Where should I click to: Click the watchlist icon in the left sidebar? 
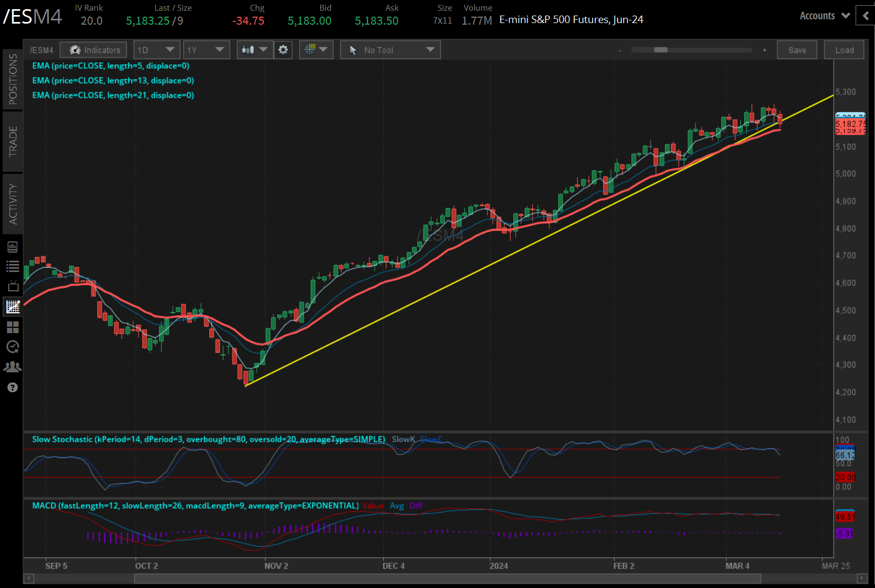(13, 266)
